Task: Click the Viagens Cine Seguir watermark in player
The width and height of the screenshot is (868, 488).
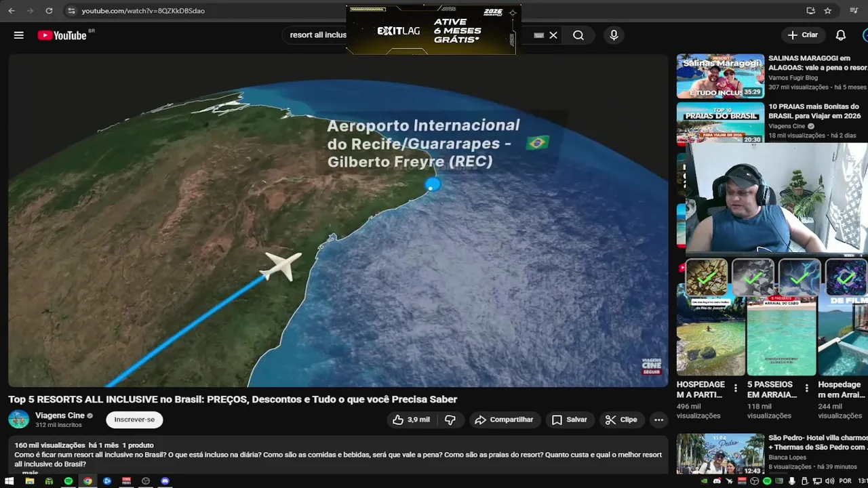Action: click(651, 367)
